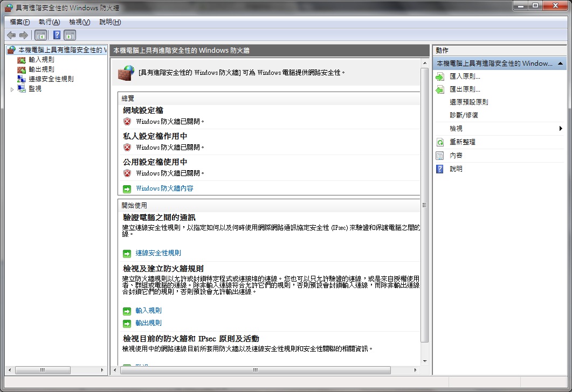The image size is (572, 392).
Task: Click the Back arrow toolbar icon
Action: [11, 36]
